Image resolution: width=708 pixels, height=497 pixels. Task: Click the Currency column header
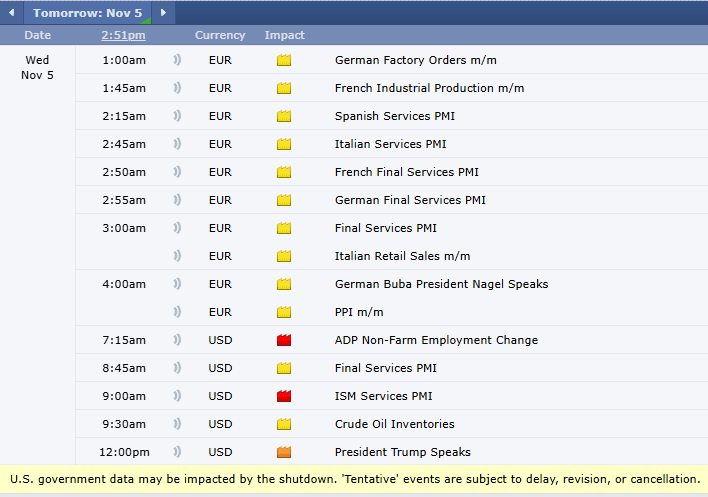pyautogui.click(x=220, y=35)
